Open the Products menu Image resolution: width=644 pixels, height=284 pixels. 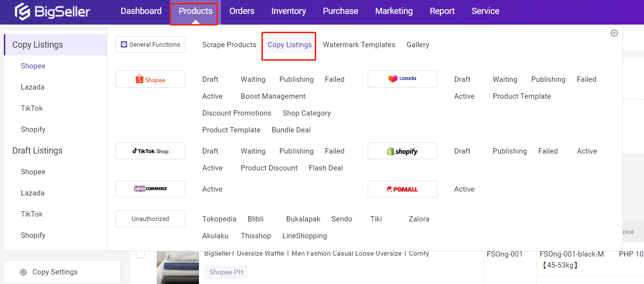click(x=194, y=11)
